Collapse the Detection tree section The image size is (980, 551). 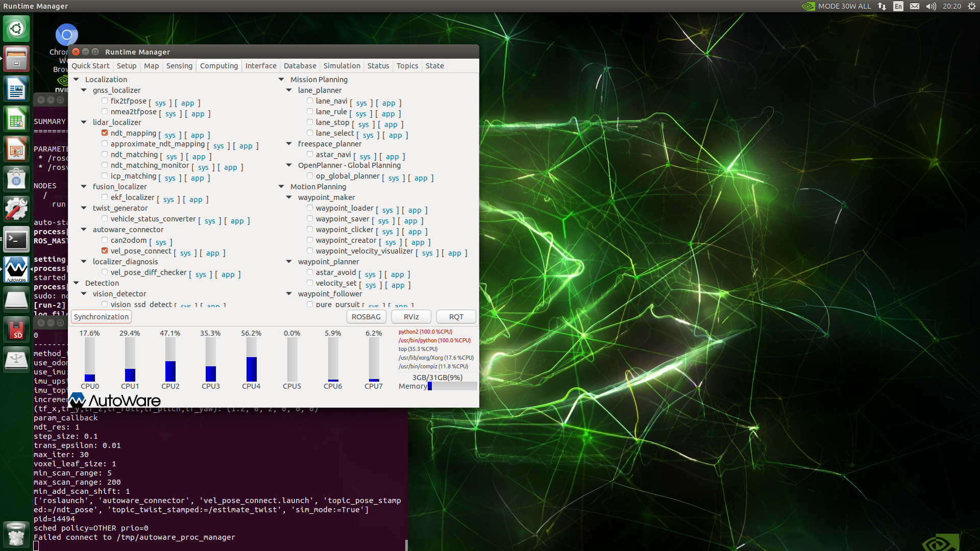point(76,283)
